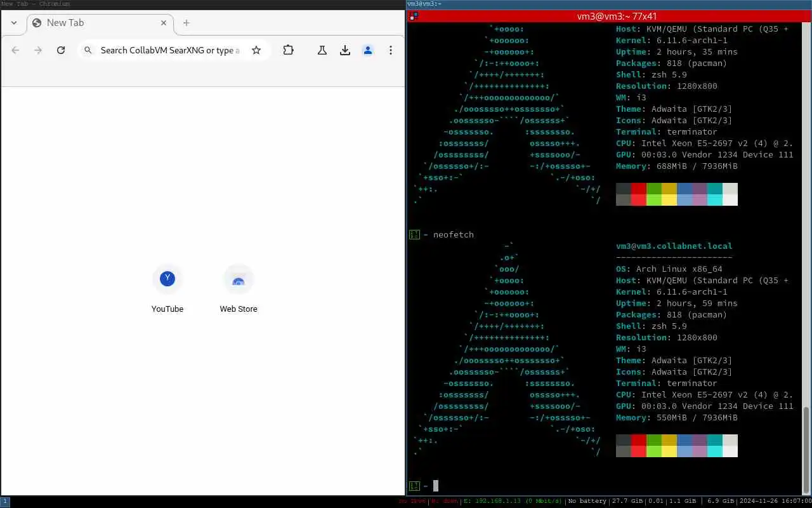The height and width of the screenshot is (508, 812).
Task: Click the OS: Arch Linux x86_64 line
Action: [669, 269]
